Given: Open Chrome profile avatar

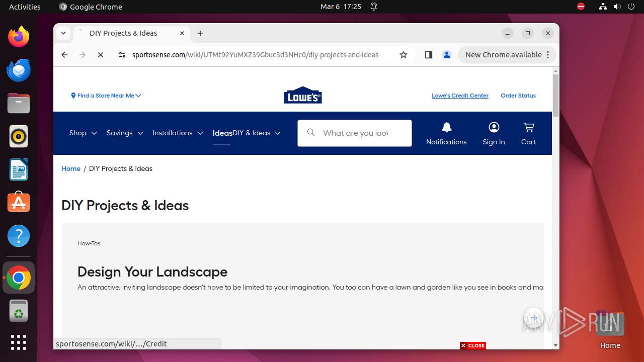Looking at the screenshot, I should click(x=447, y=55).
